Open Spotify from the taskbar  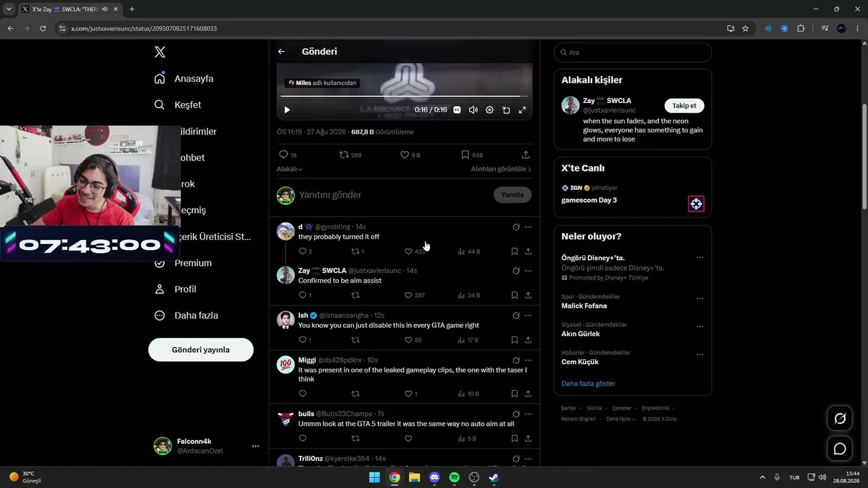454,477
